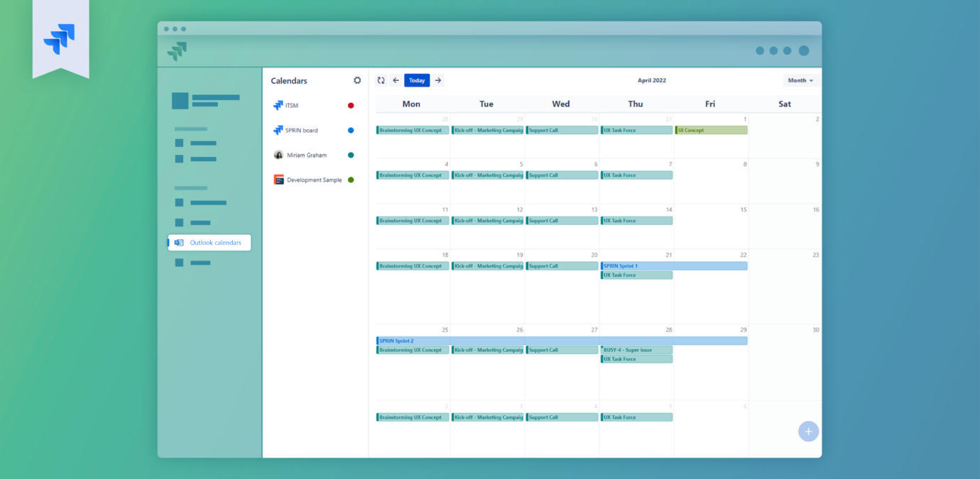The height and width of the screenshot is (479, 980).
Task: Toggle the SPRIN board blue dot
Action: [x=351, y=131]
